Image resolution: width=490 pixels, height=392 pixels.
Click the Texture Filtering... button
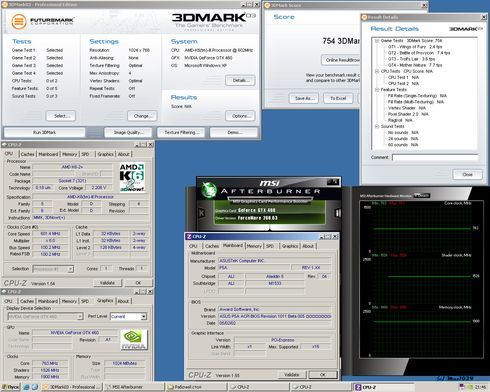182,132
